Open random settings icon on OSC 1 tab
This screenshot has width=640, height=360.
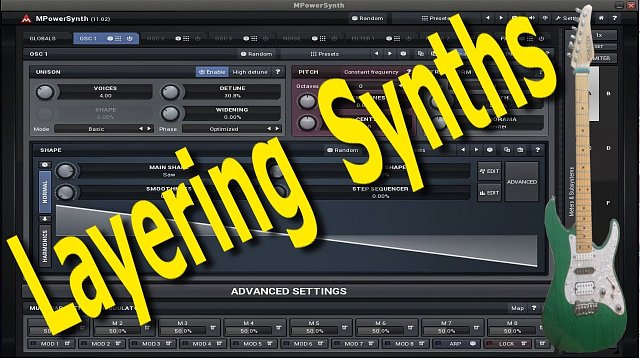[x=110, y=38]
